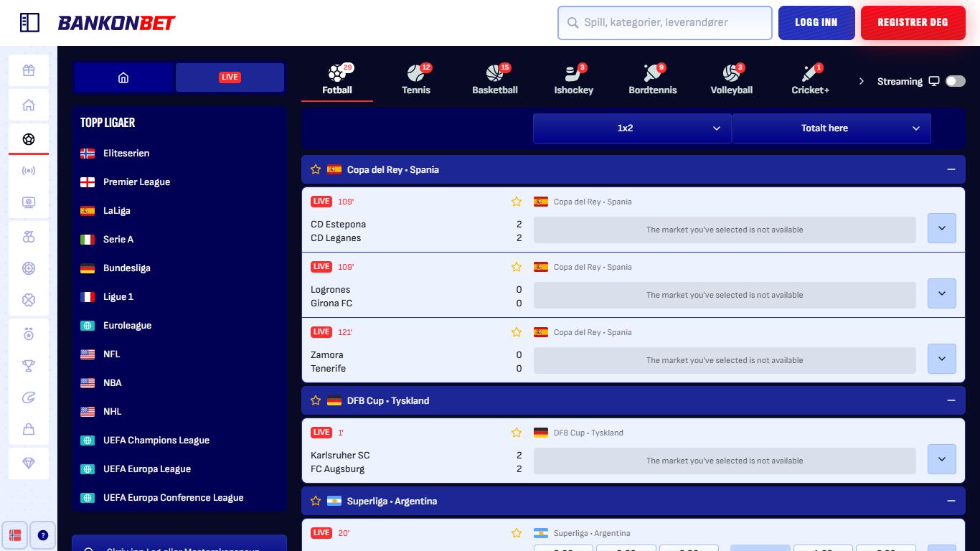Image resolution: width=980 pixels, height=551 pixels.
Task: Star the Copa del Rey league header
Action: tap(316, 169)
